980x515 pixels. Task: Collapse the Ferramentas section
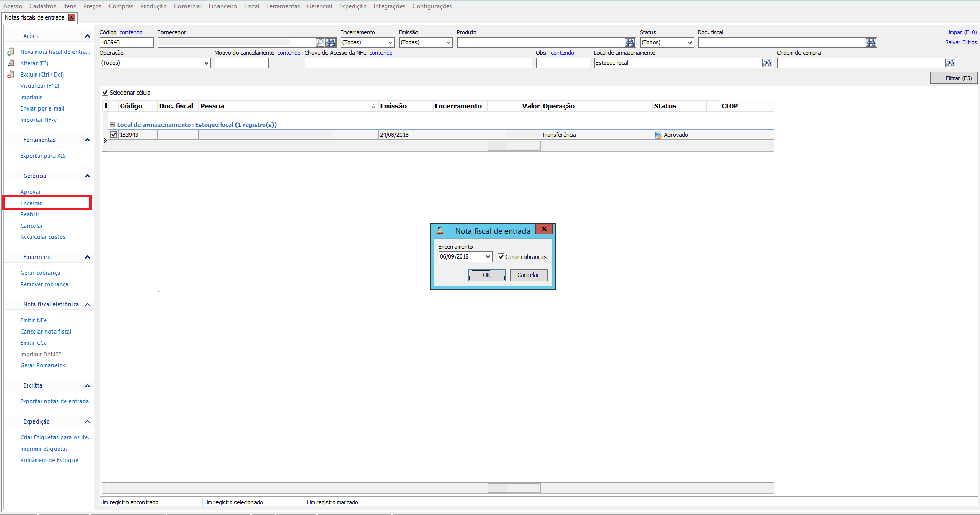pyautogui.click(x=87, y=140)
